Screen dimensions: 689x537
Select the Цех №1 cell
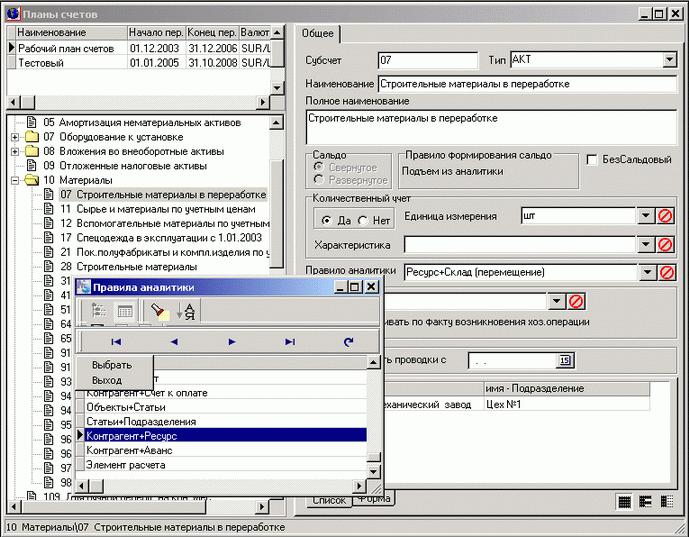(567, 404)
